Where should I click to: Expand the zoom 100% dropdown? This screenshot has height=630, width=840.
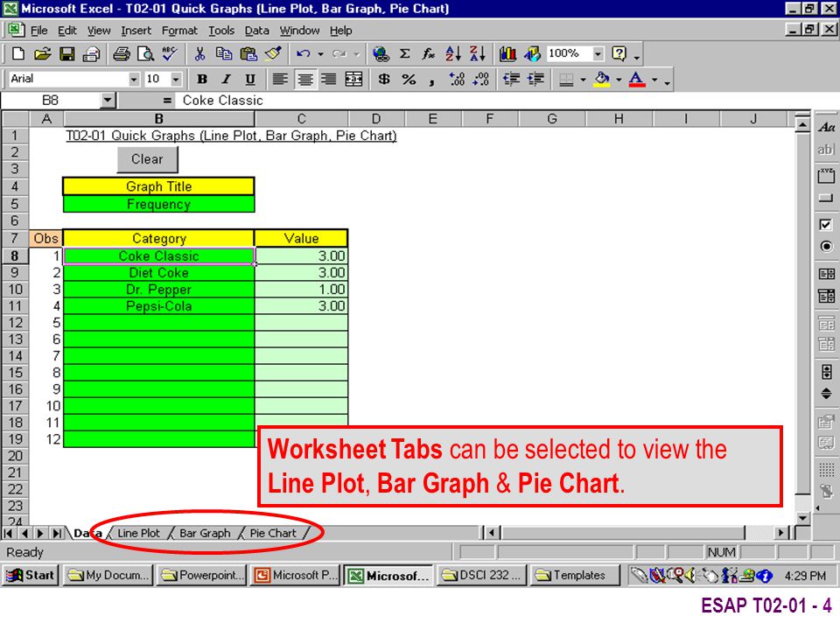(x=598, y=53)
